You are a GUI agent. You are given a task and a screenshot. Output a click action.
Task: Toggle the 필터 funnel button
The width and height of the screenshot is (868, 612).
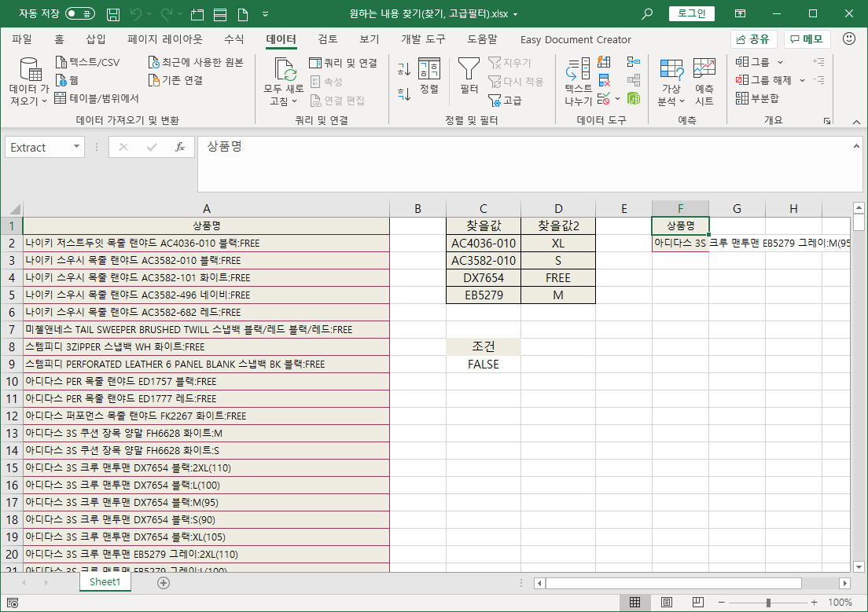(469, 75)
